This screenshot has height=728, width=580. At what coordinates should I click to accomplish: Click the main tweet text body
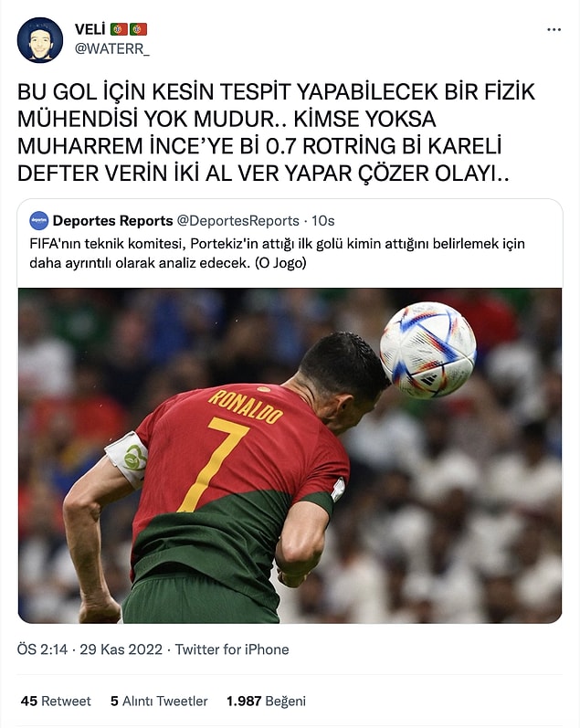coord(277,132)
